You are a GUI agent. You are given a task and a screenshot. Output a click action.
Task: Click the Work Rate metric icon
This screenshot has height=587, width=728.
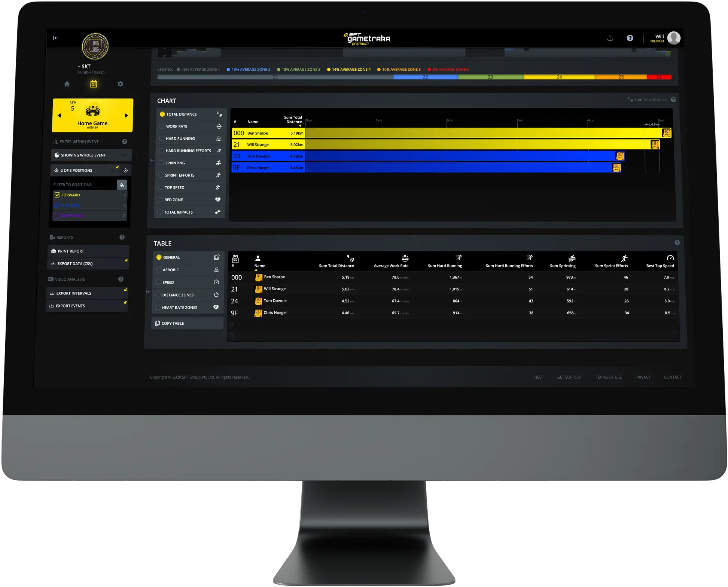pos(219,126)
